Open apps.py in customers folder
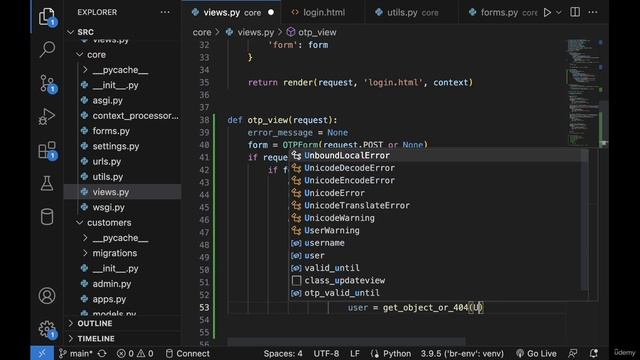 pos(109,299)
